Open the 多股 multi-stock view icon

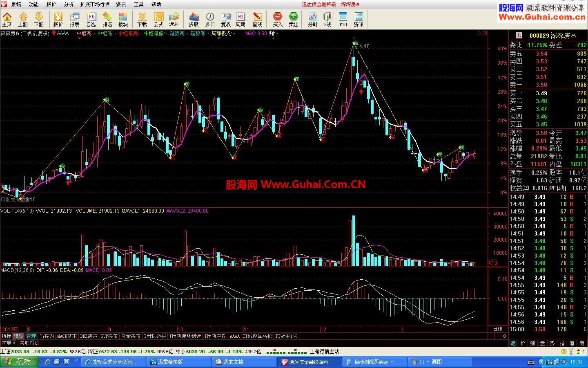[194, 19]
